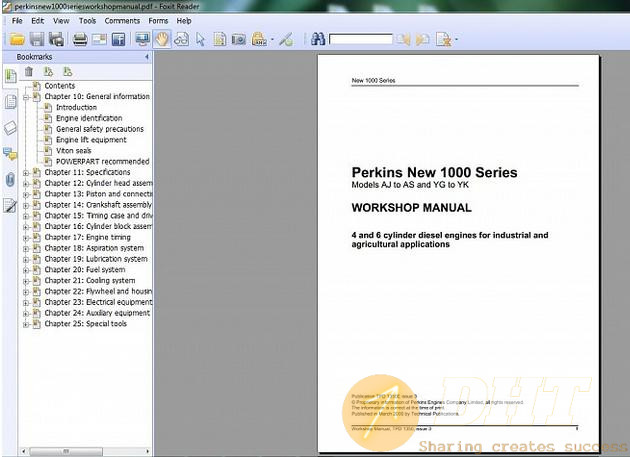Open the Introduction bookmark

tap(76, 107)
